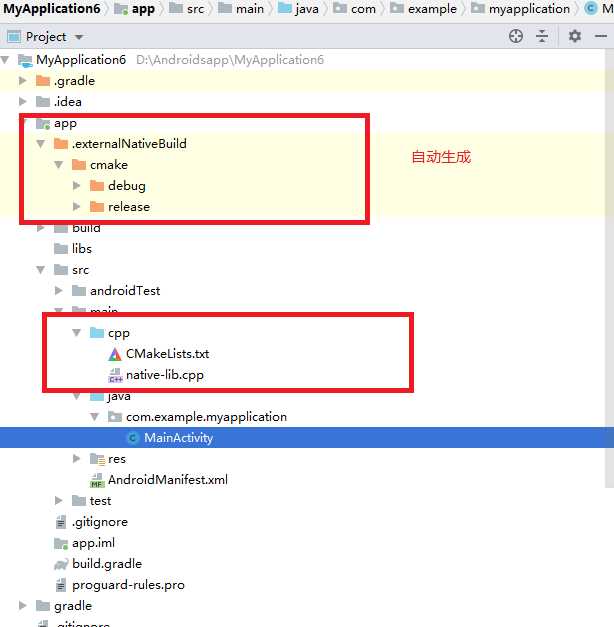Select the debug folder icon
This screenshot has height=627, width=614.
[97, 186]
